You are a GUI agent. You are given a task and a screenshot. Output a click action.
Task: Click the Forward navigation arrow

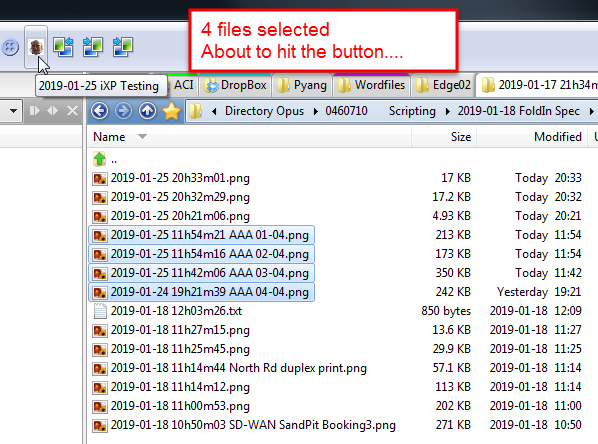[123, 111]
